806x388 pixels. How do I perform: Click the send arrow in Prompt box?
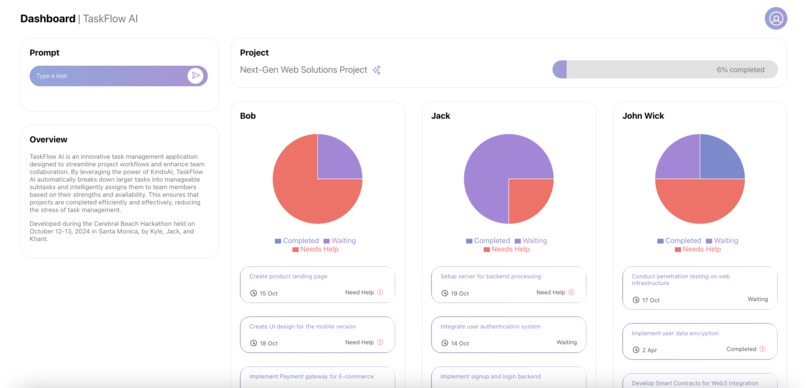coord(195,76)
